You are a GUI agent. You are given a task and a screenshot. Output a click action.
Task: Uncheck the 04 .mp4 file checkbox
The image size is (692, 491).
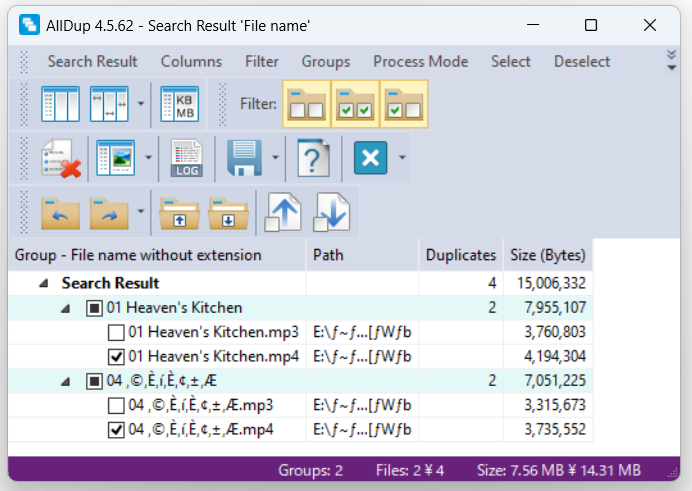116,430
